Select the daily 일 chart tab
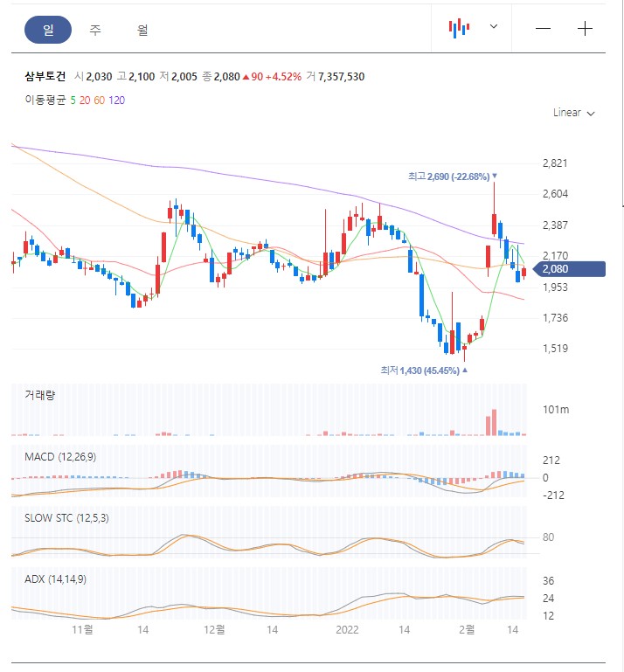Image resolution: width=624 pixels, height=672 pixels. [48, 30]
